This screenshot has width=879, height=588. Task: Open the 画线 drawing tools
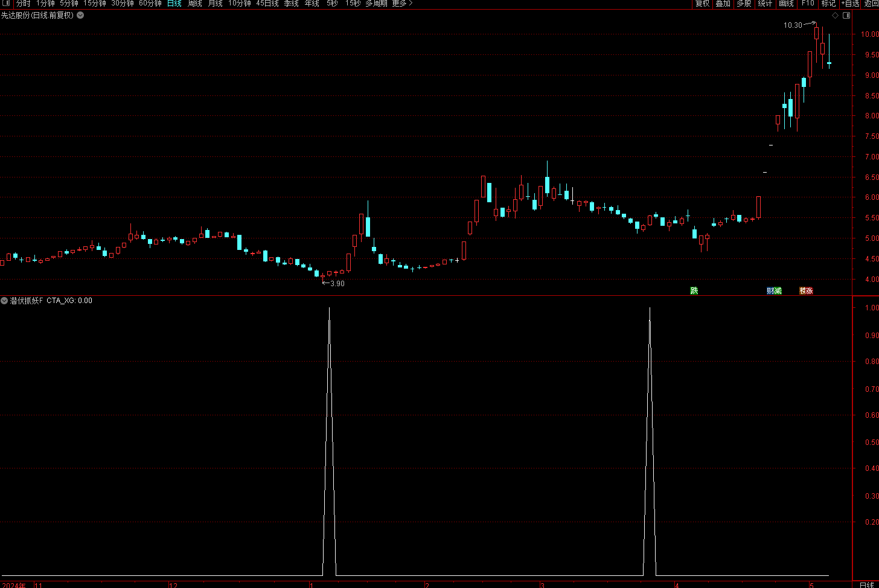pyautogui.click(x=787, y=4)
